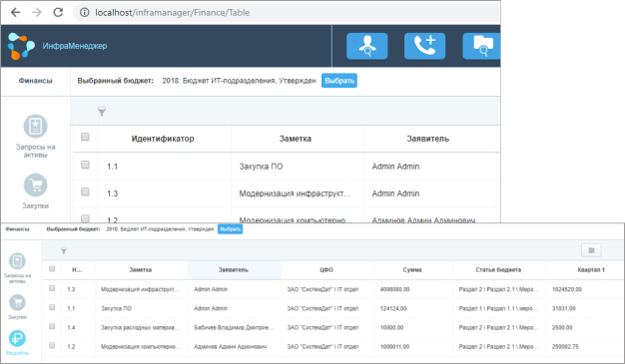Click the identifier 1.4 in lower table
This screenshot has height=364, width=625.
(x=71, y=328)
